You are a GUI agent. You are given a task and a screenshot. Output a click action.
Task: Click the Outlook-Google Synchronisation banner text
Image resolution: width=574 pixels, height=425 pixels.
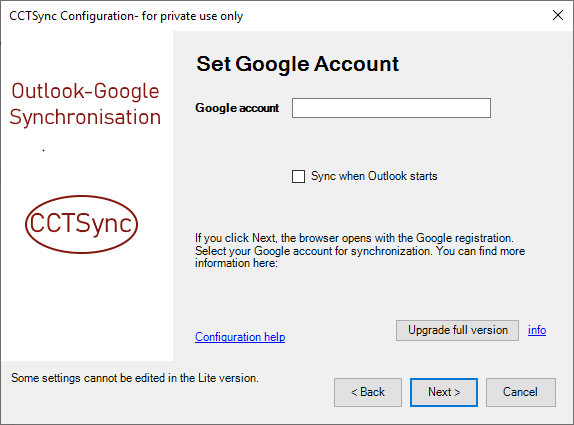click(85, 104)
